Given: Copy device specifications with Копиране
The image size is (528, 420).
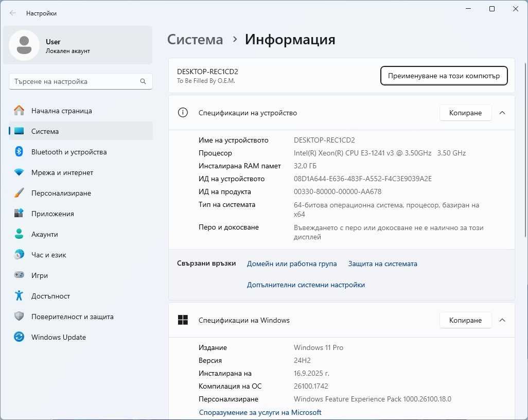Looking at the screenshot, I should point(465,113).
